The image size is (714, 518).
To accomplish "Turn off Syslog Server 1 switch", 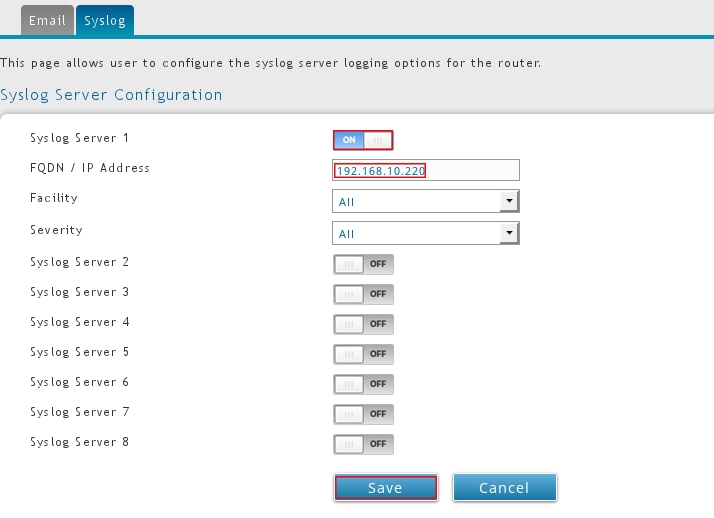I will (x=363, y=140).
